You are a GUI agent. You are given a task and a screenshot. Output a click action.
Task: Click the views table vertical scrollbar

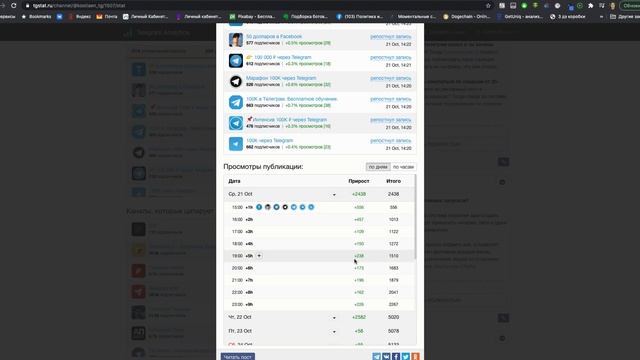point(415,217)
